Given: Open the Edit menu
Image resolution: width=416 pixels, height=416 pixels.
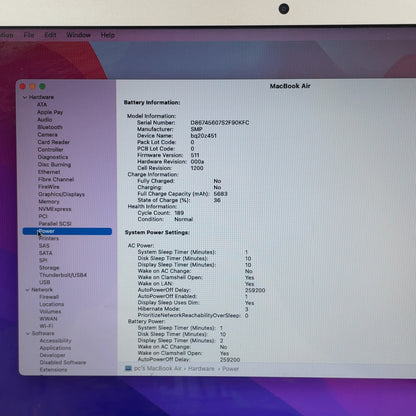Looking at the screenshot, I should [50, 35].
